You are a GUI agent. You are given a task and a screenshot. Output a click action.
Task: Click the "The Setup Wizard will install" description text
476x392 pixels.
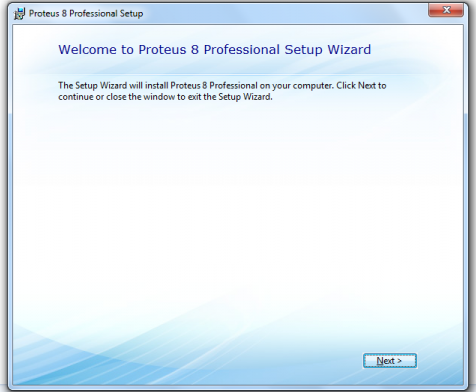[222, 91]
